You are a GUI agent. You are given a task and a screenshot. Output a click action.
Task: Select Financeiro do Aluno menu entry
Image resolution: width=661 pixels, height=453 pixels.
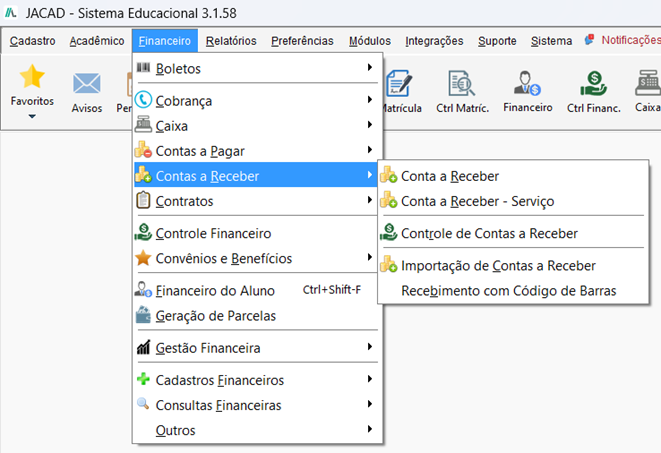tap(255, 290)
